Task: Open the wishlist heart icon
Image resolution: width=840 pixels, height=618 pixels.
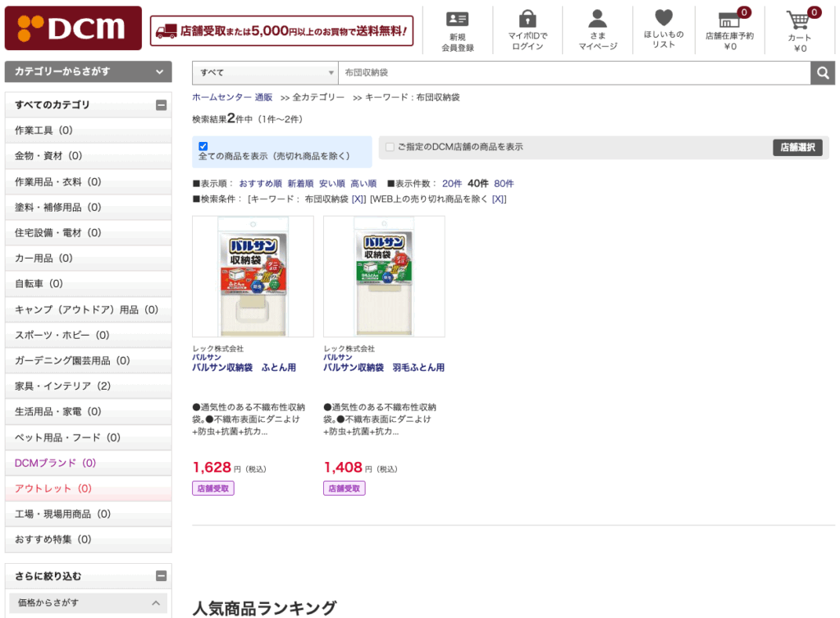Action: (x=664, y=18)
